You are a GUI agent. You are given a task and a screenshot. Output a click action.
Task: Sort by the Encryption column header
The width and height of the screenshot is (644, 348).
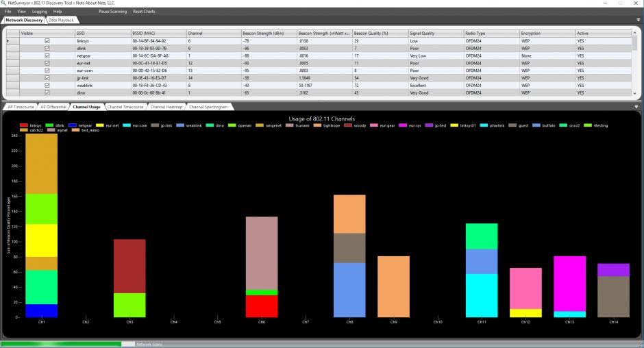(547, 34)
